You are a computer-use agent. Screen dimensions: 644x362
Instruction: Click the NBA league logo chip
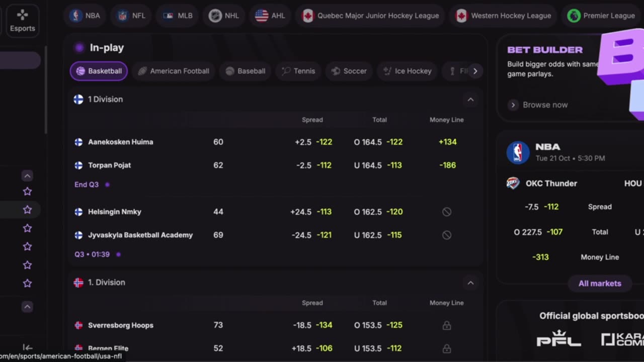(x=76, y=16)
